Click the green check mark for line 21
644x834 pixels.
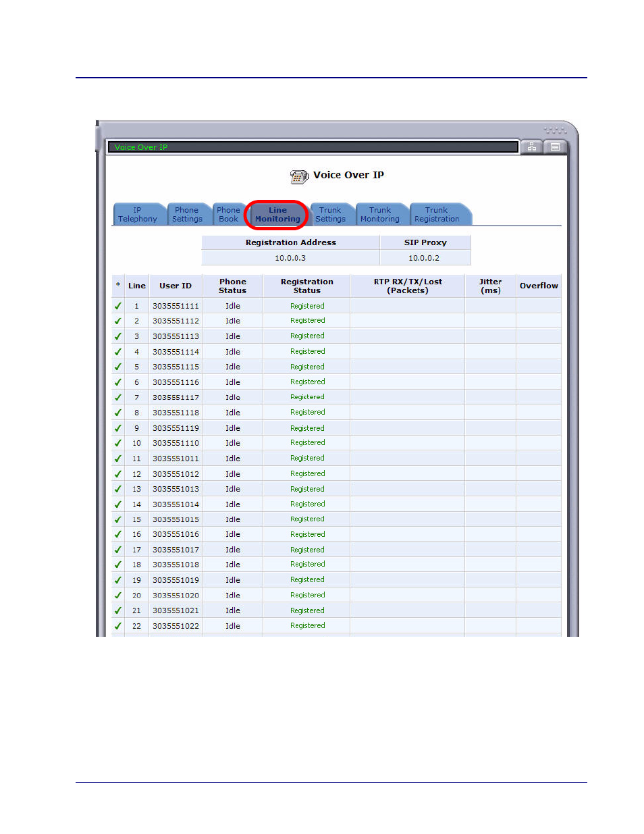point(118,610)
